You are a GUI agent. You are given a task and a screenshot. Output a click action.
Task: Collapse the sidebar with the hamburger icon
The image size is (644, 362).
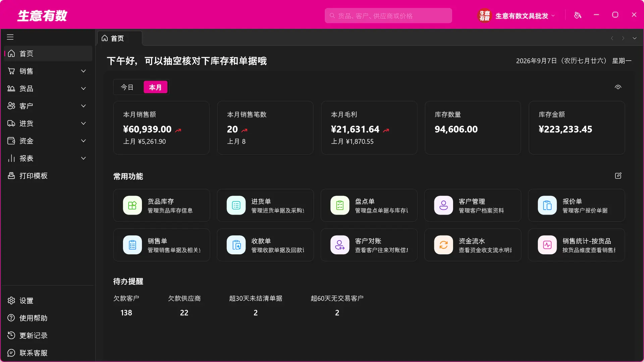tap(10, 37)
